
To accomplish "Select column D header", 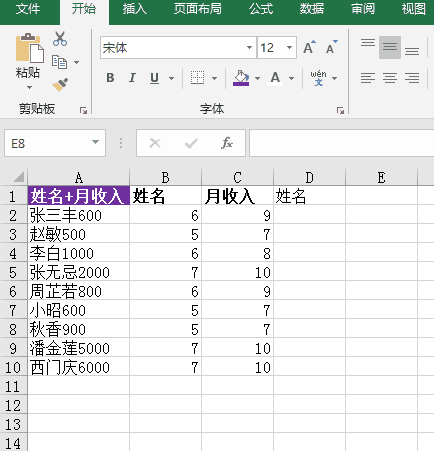I will (309, 178).
